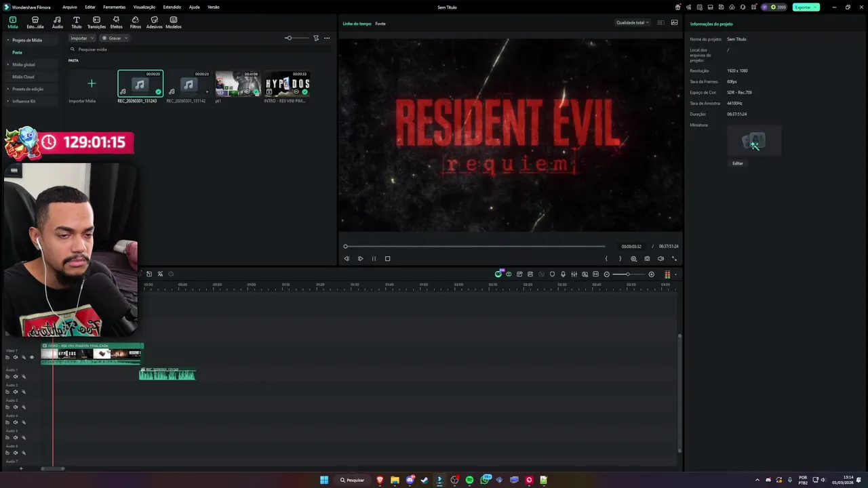Screen dimensions: 868x488
Task: Open audio meter dropdown arrow
Action: [x=675, y=274]
